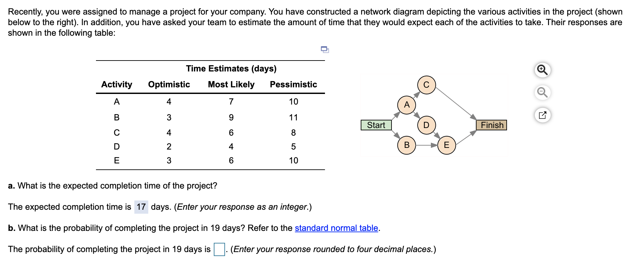Click node B in the network diagram
This screenshot has width=644, height=262.
click(x=406, y=145)
